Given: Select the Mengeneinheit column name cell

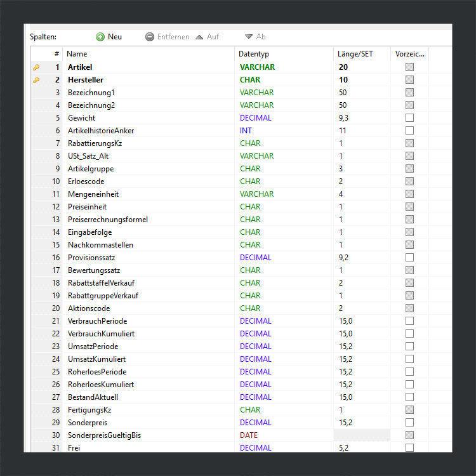Looking at the screenshot, I should [x=93, y=194].
